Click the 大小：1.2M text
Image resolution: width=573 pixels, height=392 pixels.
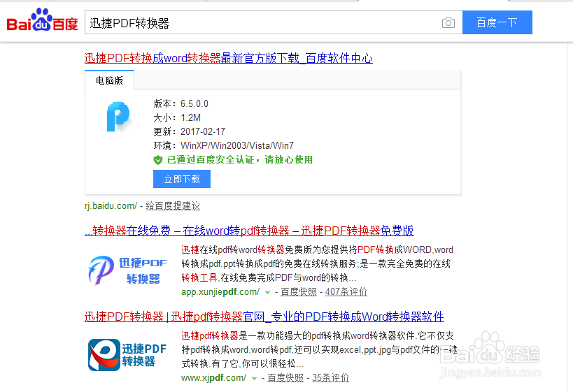click(177, 117)
